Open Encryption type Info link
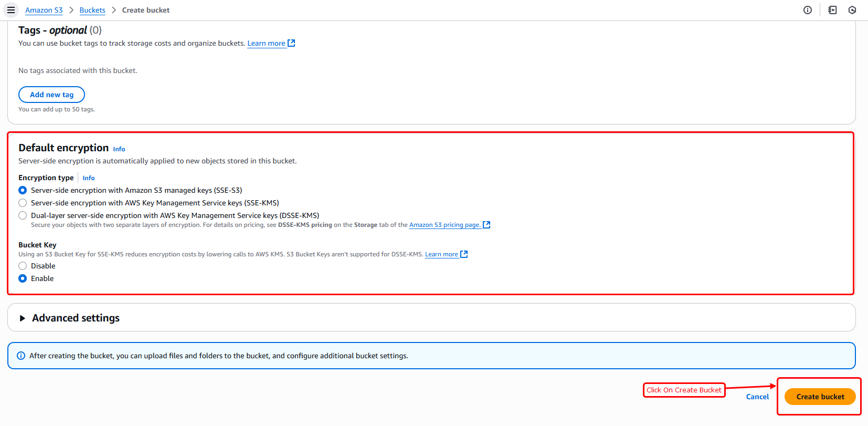The width and height of the screenshot is (868, 426). [89, 178]
